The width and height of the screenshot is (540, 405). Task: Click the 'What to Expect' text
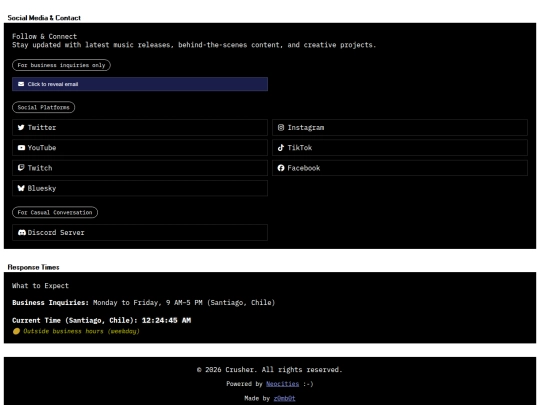(x=40, y=285)
